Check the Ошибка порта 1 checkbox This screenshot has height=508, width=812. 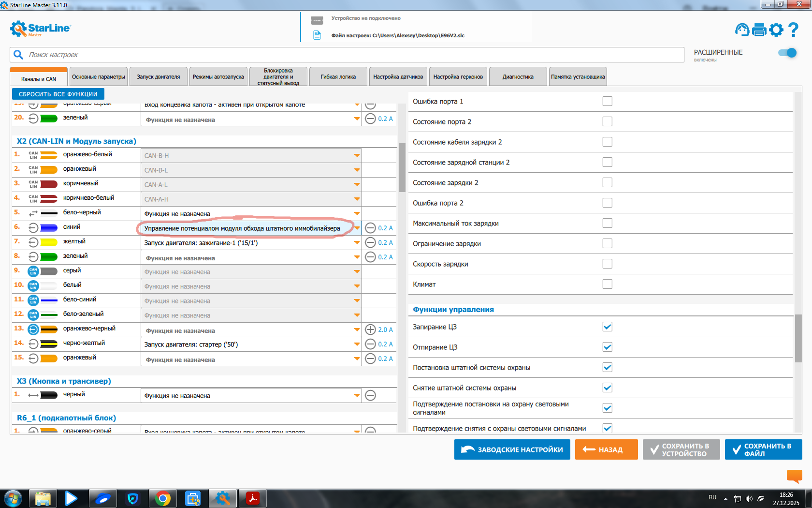[x=608, y=101]
